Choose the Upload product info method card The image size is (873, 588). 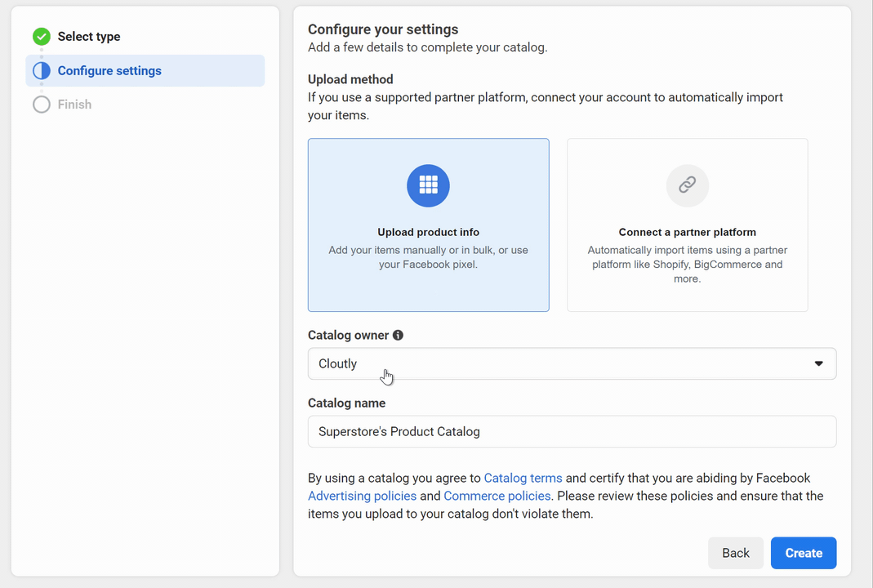(428, 225)
